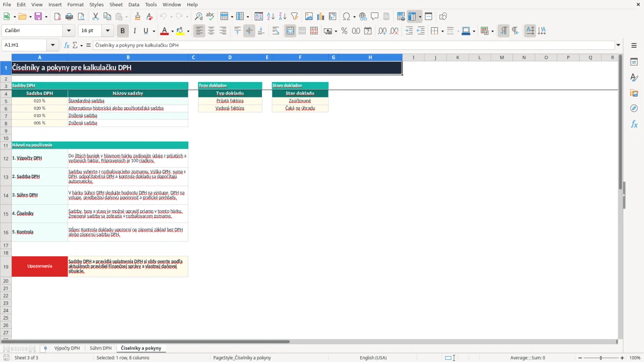Adjust the zoom slider in status bar
This screenshot has height=362, width=644.
point(601,358)
